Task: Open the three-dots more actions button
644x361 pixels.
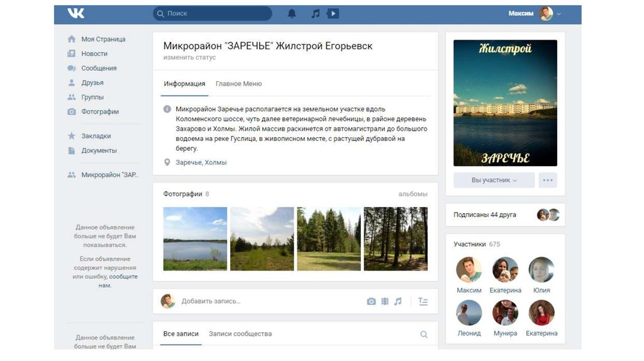Action: [x=548, y=180]
